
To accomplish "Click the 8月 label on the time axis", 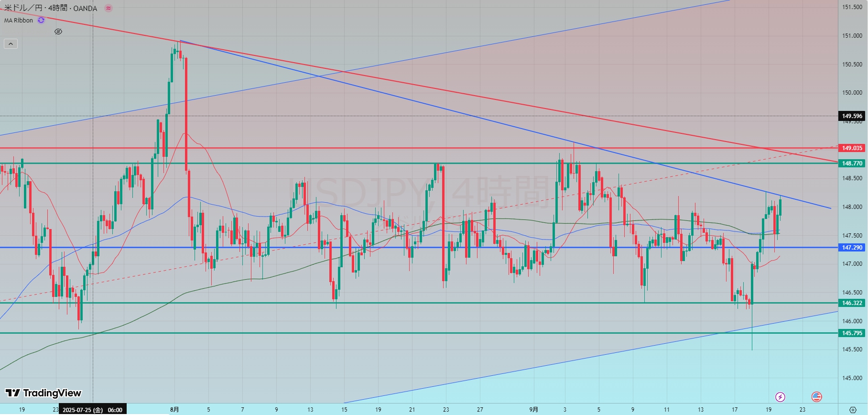I will pos(174,410).
